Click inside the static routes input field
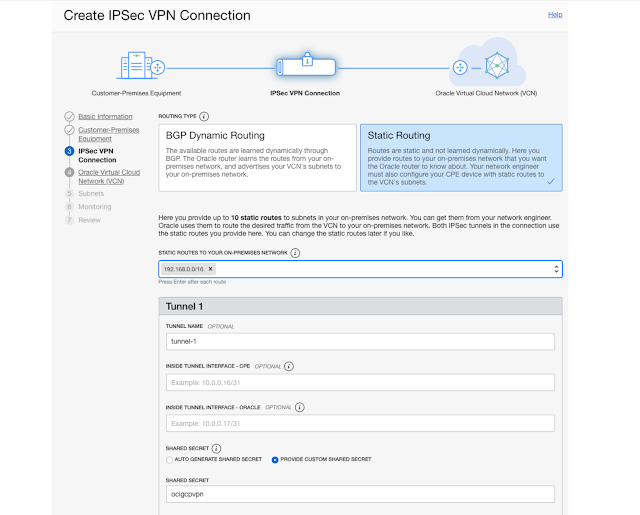This screenshot has height=515, width=640. (360, 269)
